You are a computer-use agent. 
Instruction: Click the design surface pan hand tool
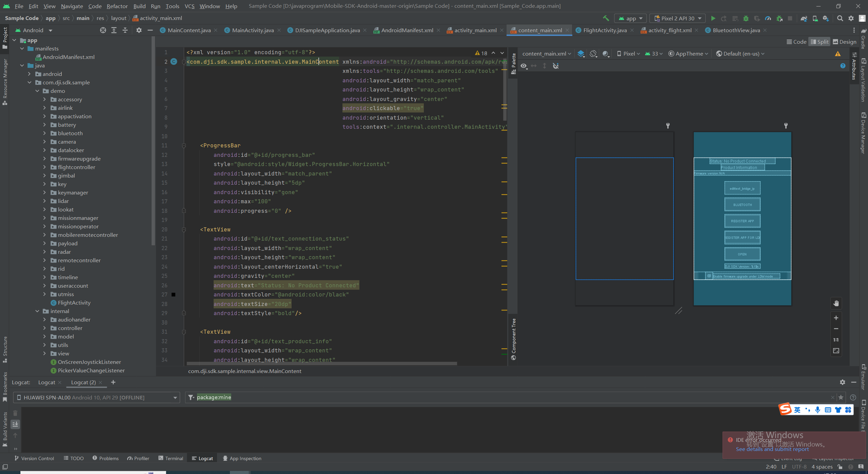pos(836,303)
